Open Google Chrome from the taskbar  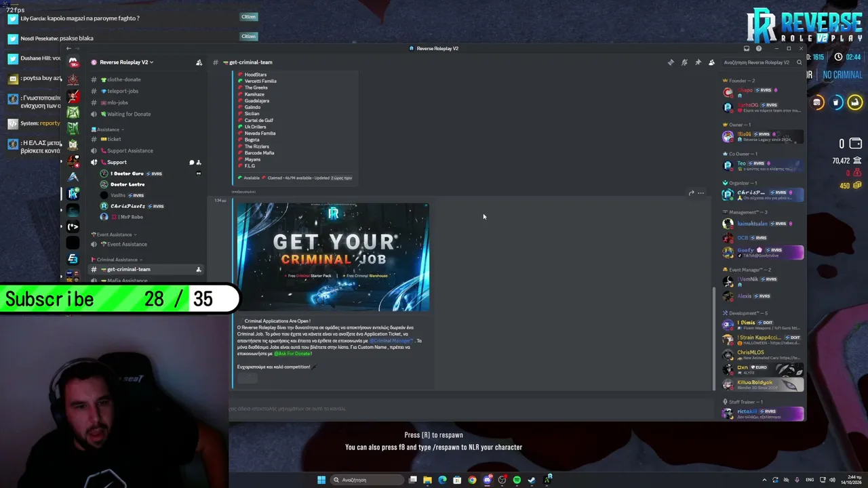(472, 480)
